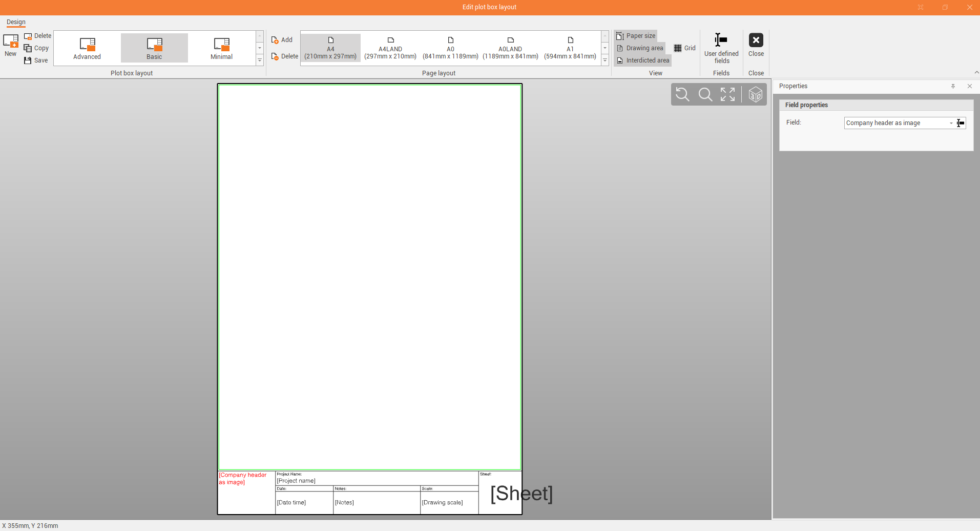Viewport: 980px width, 531px height.
Task: Click the undo zoom icon
Action: [x=682, y=94]
